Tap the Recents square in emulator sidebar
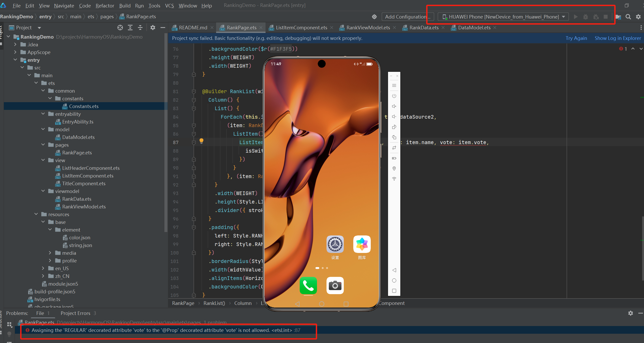The image size is (644, 343). pos(394,291)
